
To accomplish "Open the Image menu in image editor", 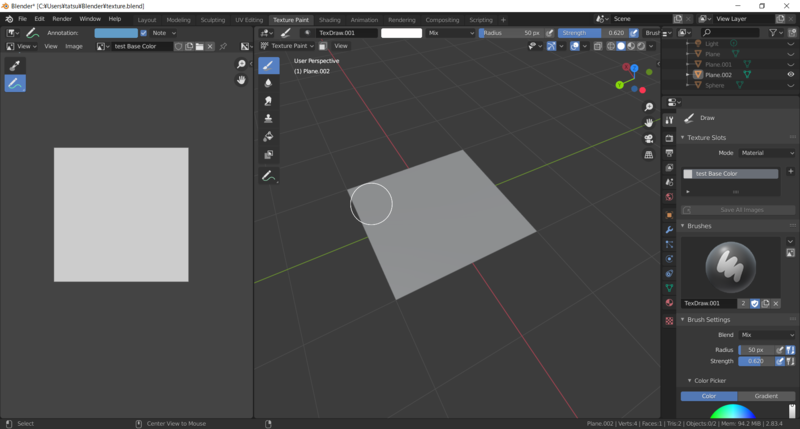I will [x=73, y=46].
